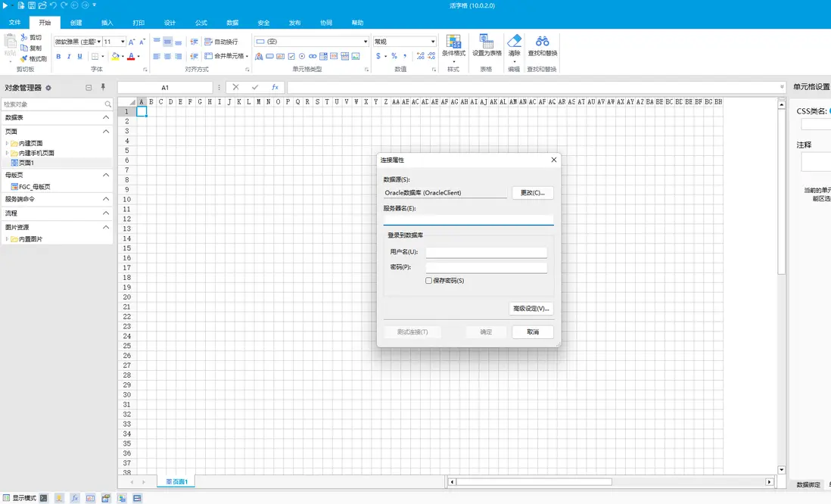
Task: Click the Set as Table icon
Action: pos(487,42)
